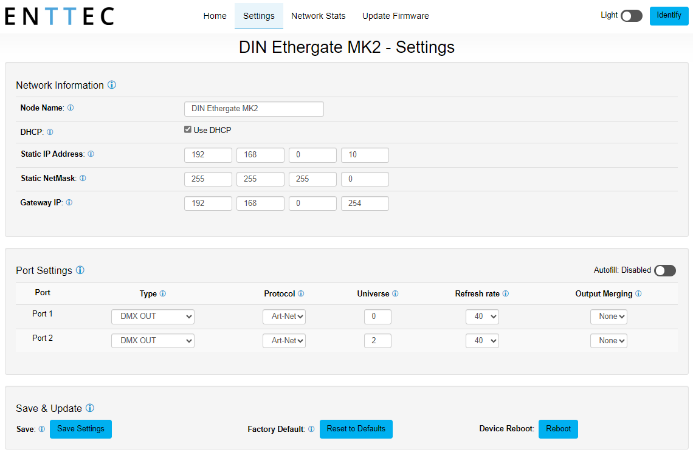Open Port 2 Type dropdown
This screenshot has height=455, width=693.
[x=153, y=340]
